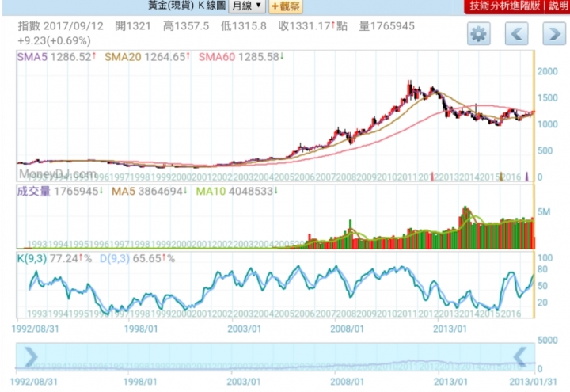Click the 成交量 volume label
Image resolution: width=570 pixels, height=392 pixels.
[x=34, y=192]
